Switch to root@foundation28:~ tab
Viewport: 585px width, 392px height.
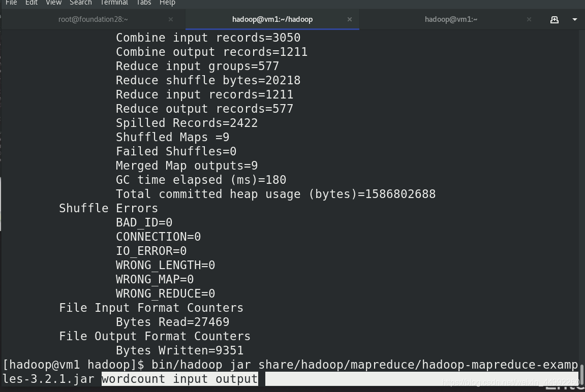93,19
